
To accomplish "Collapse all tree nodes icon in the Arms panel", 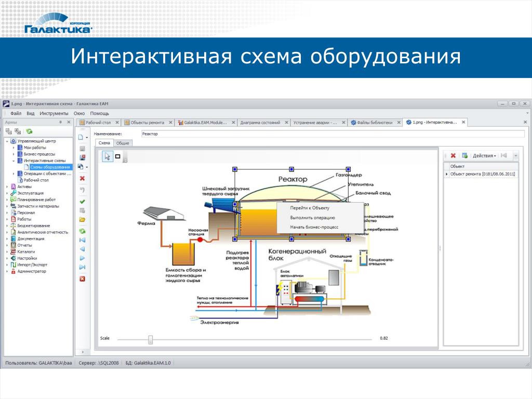I will click(x=8, y=131).
